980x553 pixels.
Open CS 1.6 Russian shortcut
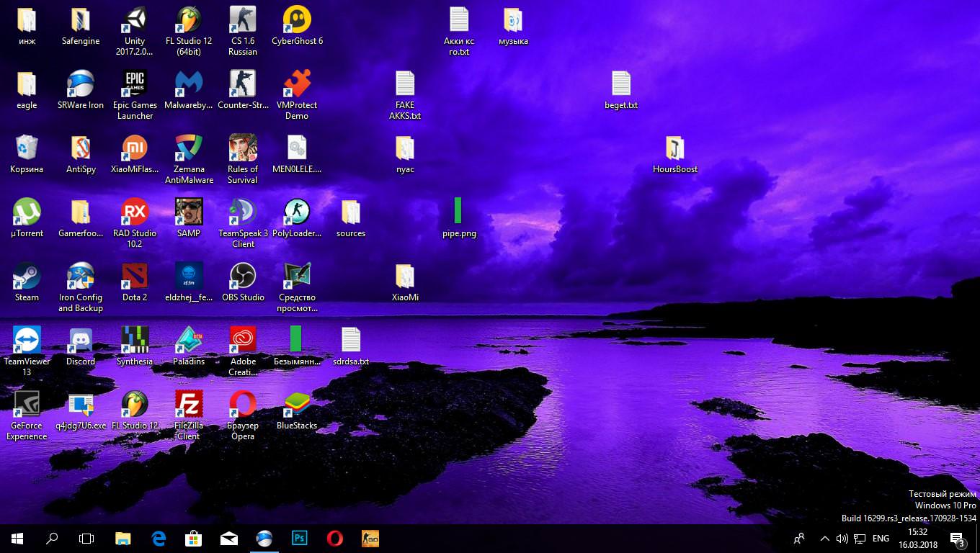[243, 32]
